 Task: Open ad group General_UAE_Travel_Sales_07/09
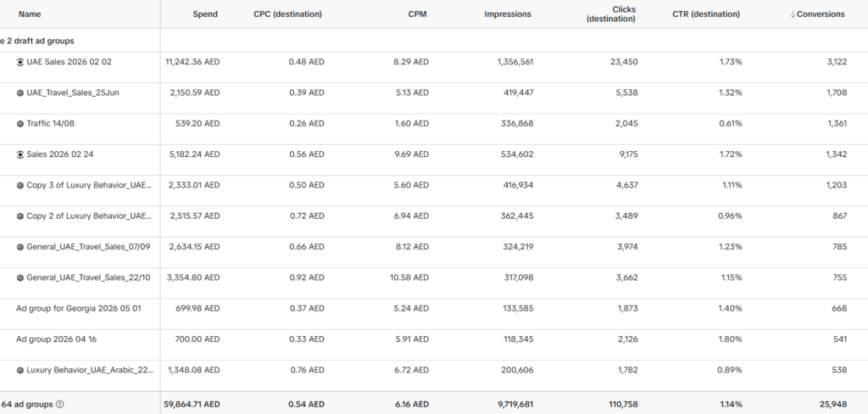88,247
